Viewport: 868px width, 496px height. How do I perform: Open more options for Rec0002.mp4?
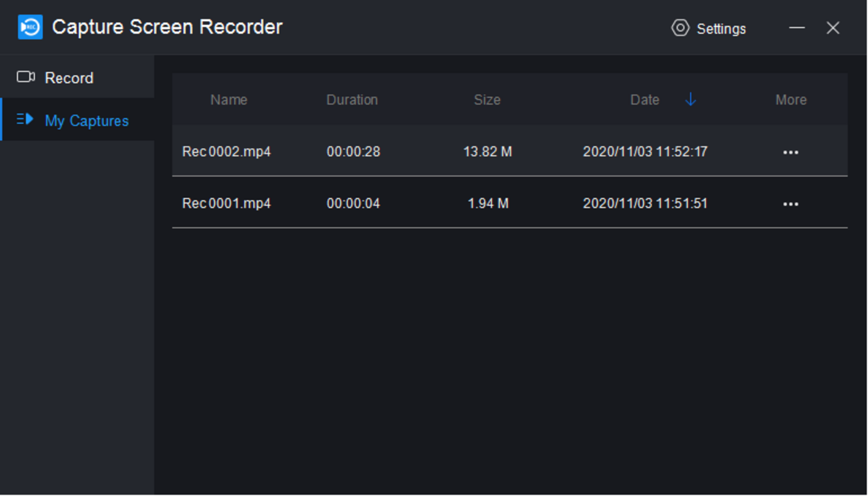click(790, 153)
